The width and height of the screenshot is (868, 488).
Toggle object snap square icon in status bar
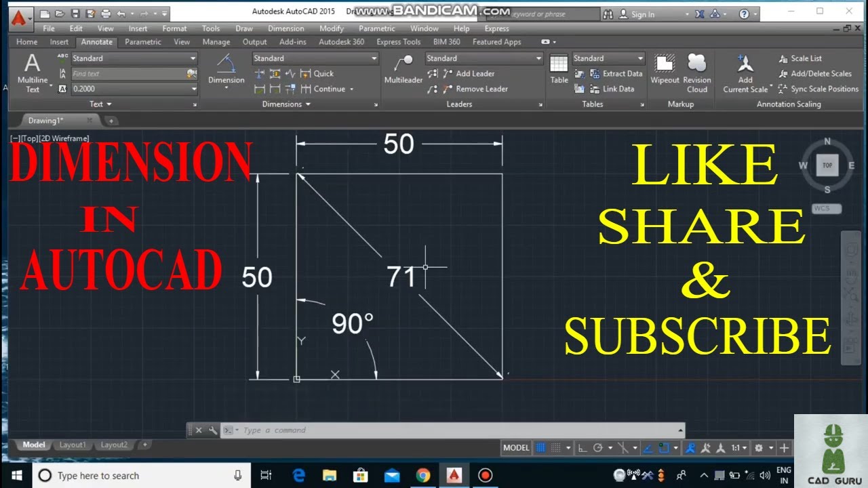coord(665,448)
